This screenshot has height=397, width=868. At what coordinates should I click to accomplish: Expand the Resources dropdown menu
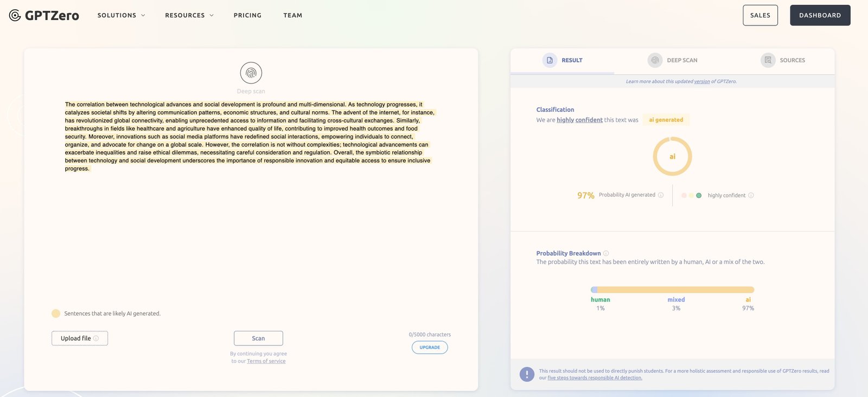189,15
